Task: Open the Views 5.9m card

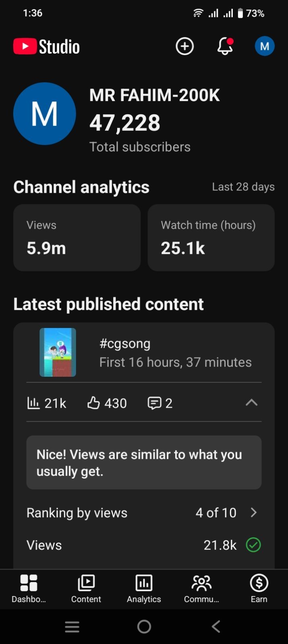Action: tap(77, 237)
